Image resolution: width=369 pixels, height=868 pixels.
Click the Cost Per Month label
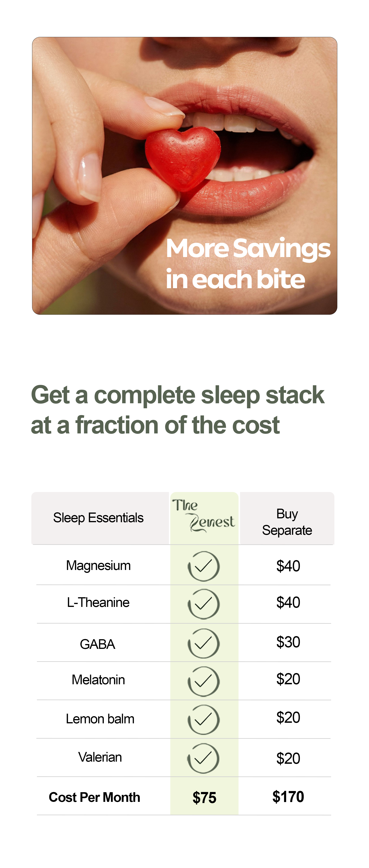(94, 797)
